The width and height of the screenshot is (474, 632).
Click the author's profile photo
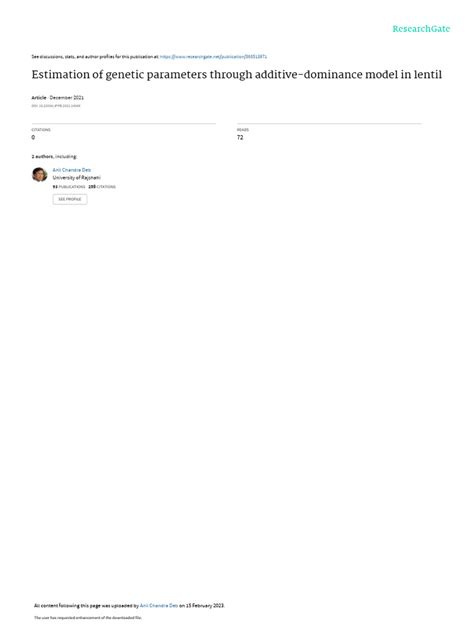point(40,175)
